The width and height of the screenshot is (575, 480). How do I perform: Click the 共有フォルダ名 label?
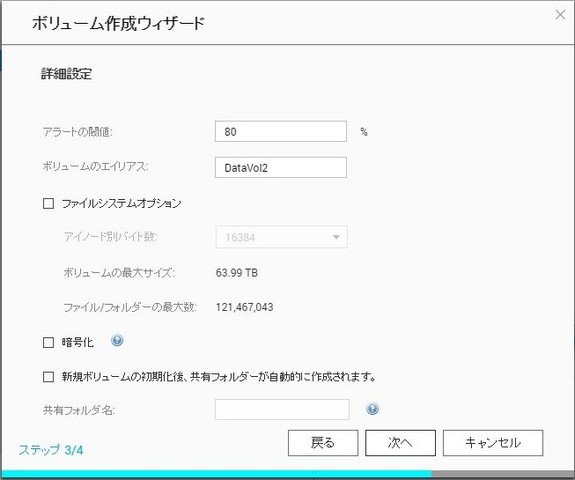tap(79, 410)
